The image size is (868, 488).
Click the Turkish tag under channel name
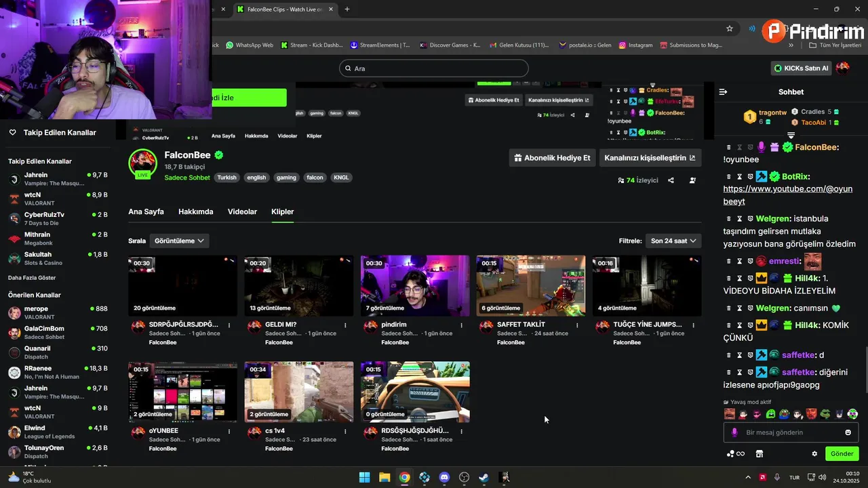[226, 178]
